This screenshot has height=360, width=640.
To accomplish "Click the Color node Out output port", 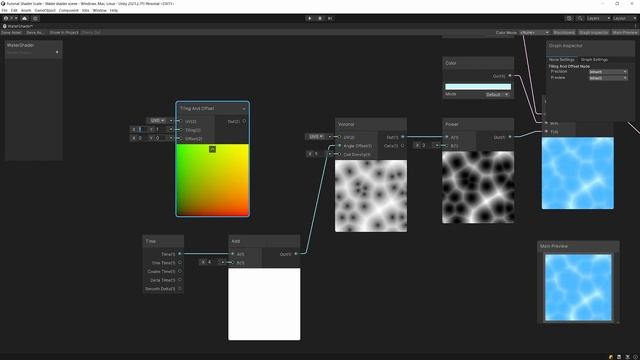I will pos(510,76).
